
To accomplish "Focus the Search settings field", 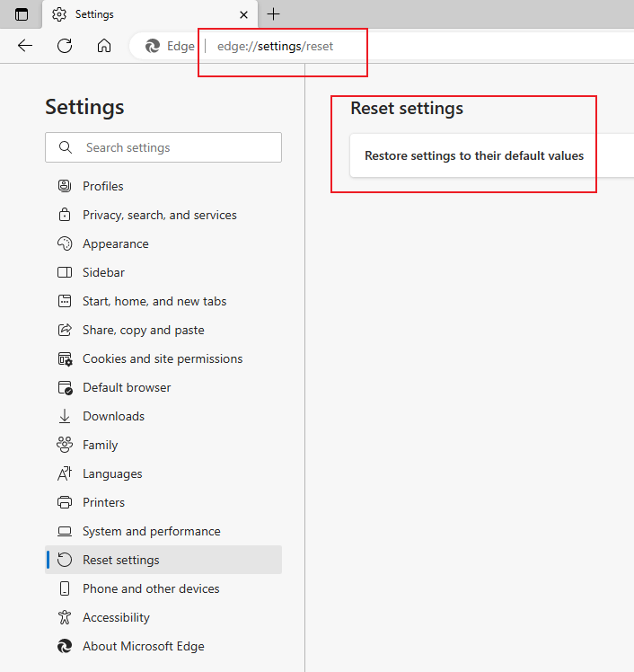I will point(163,147).
